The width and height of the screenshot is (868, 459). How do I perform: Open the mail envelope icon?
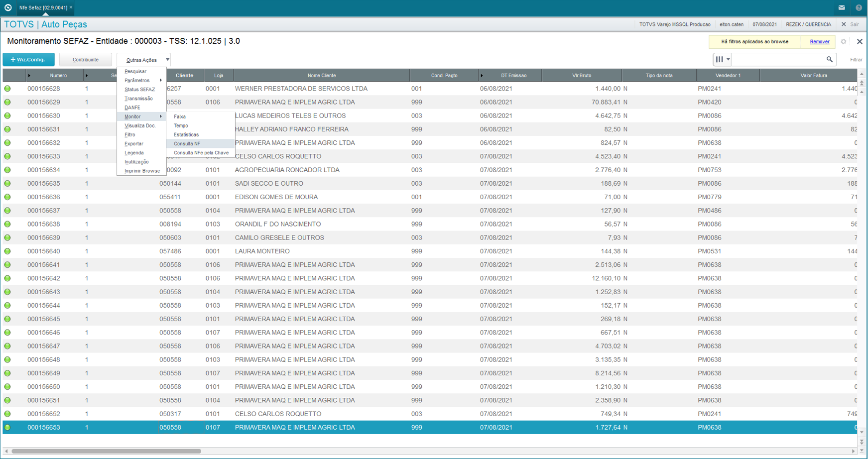click(842, 7)
